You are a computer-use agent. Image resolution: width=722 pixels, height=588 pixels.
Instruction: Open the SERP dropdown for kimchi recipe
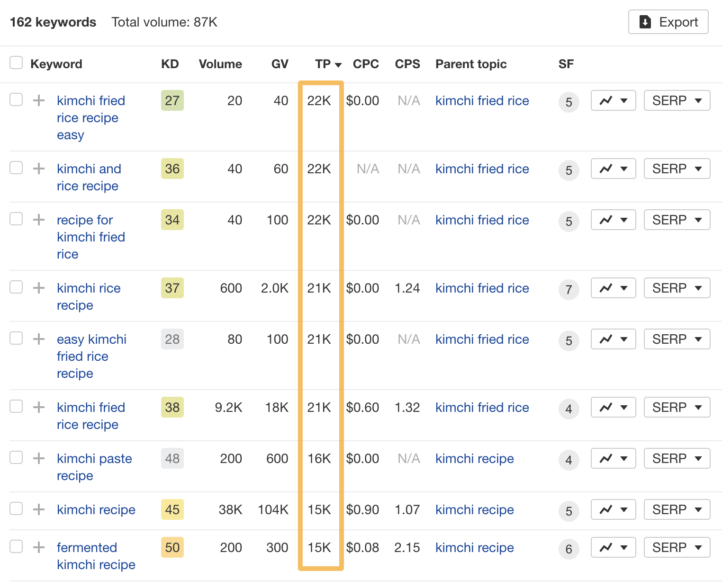tap(677, 509)
